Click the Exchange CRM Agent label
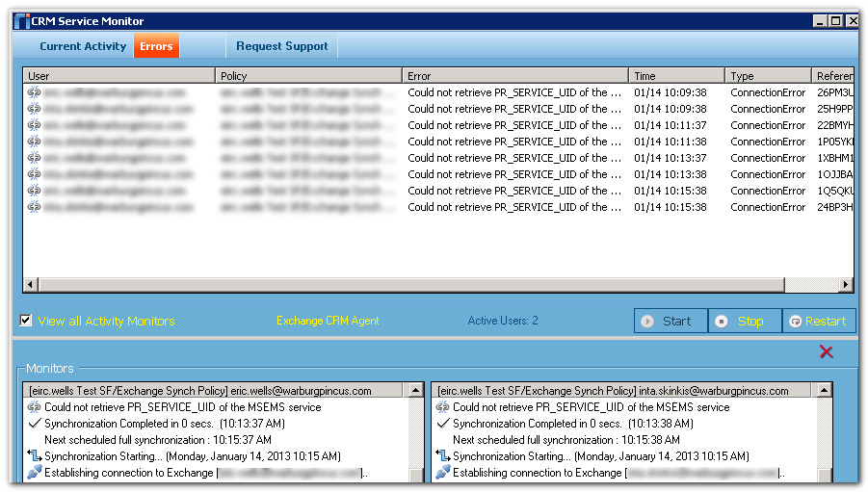 [x=328, y=321]
